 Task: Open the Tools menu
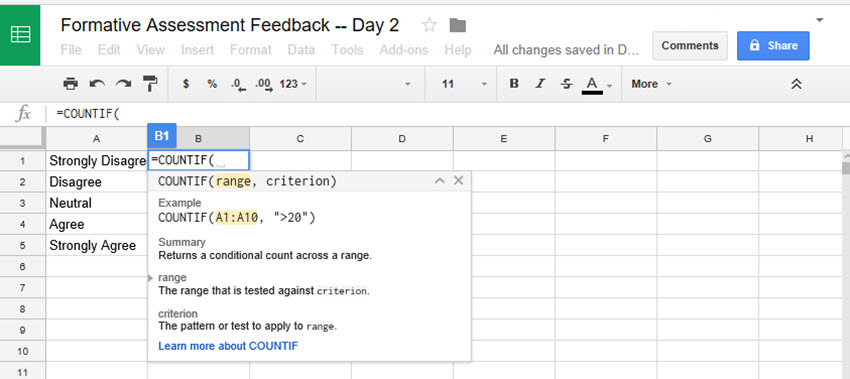click(x=347, y=50)
